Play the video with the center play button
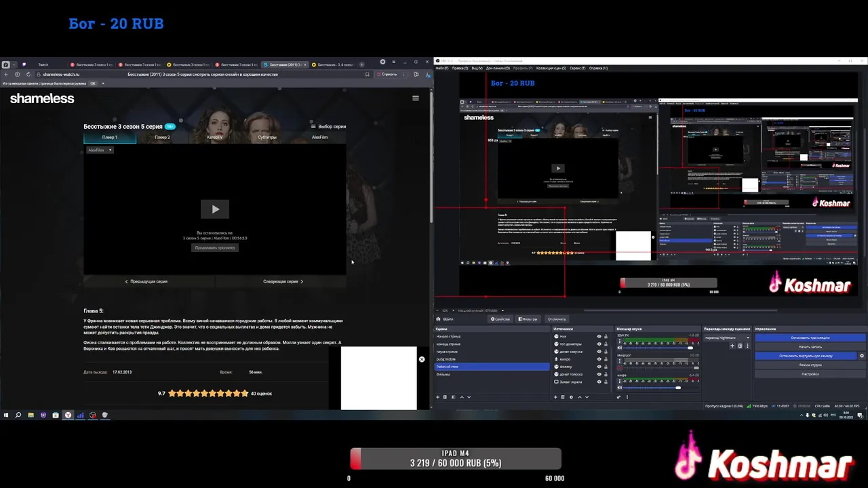Screen dimensions: 868x488 point(215,209)
